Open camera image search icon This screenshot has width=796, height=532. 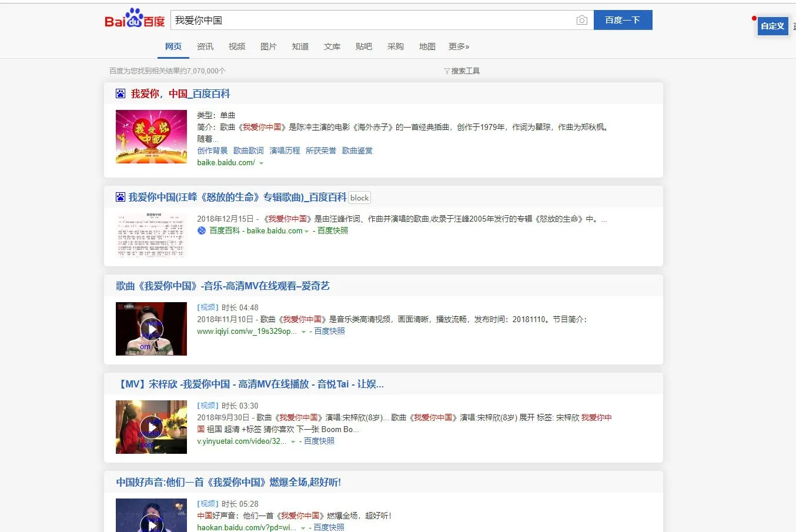(x=581, y=20)
